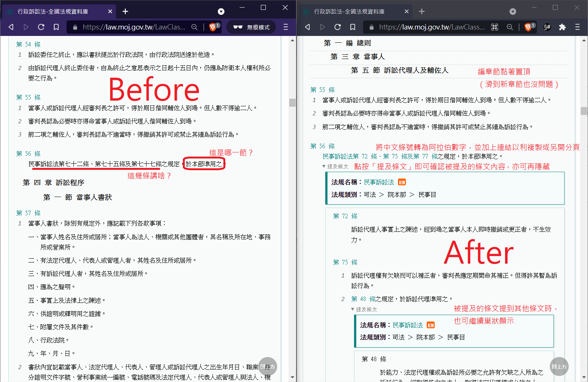
Task: Click 民事訴訟法 link in nested law box
Action: point(408,325)
